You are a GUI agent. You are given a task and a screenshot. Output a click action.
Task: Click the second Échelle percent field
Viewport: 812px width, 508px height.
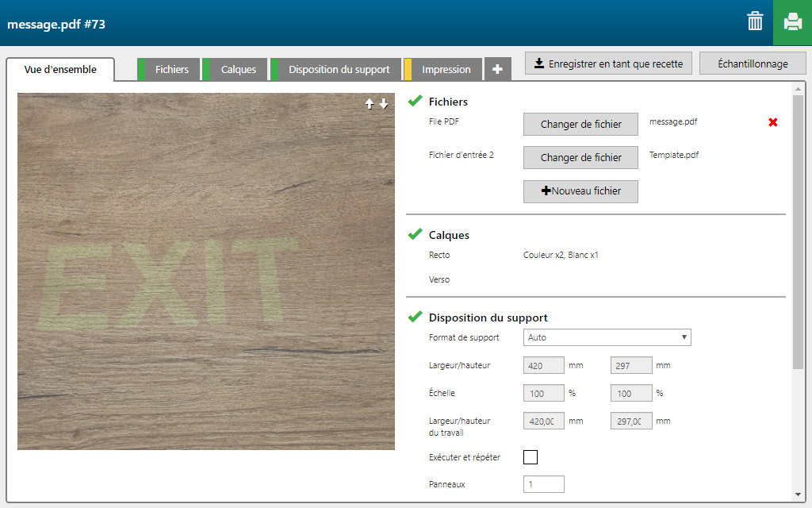[631, 393]
